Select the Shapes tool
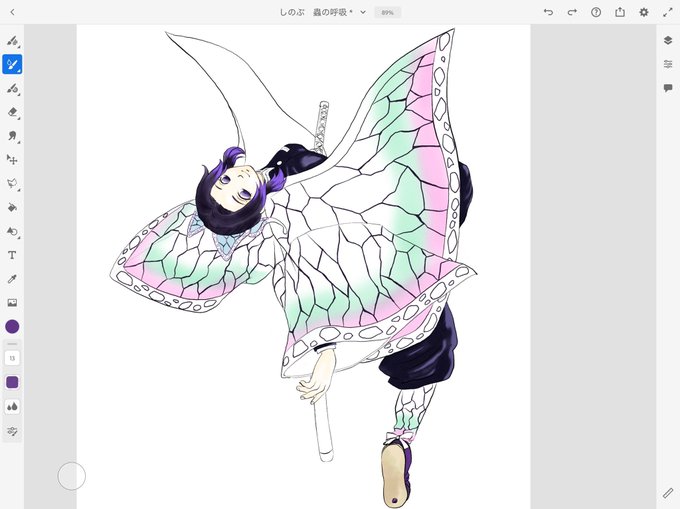The image size is (680, 509). point(13,232)
